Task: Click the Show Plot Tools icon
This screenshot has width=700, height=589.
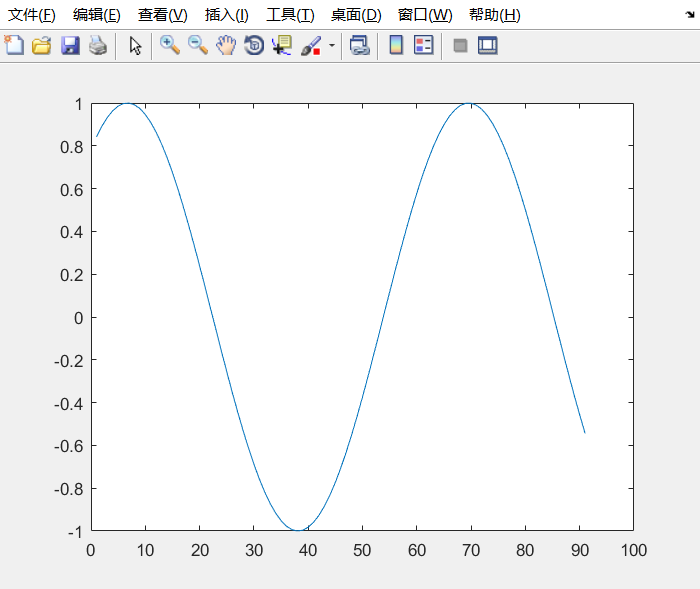Action: click(x=488, y=46)
